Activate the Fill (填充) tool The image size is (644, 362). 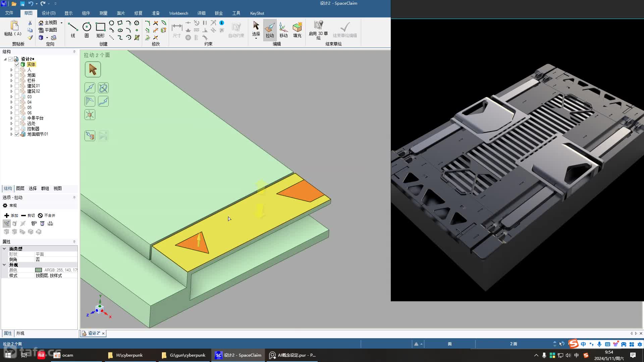(x=297, y=29)
